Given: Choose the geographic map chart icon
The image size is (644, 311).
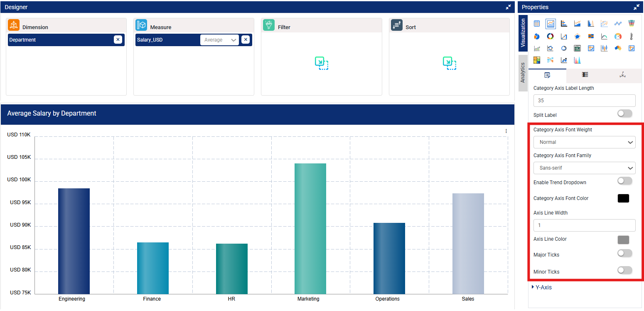Looking at the screenshot, I should (x=618, y=48).
